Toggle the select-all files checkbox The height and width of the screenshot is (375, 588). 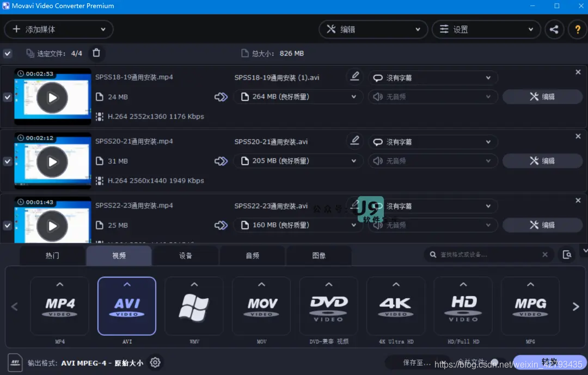(x=8, y=53)
